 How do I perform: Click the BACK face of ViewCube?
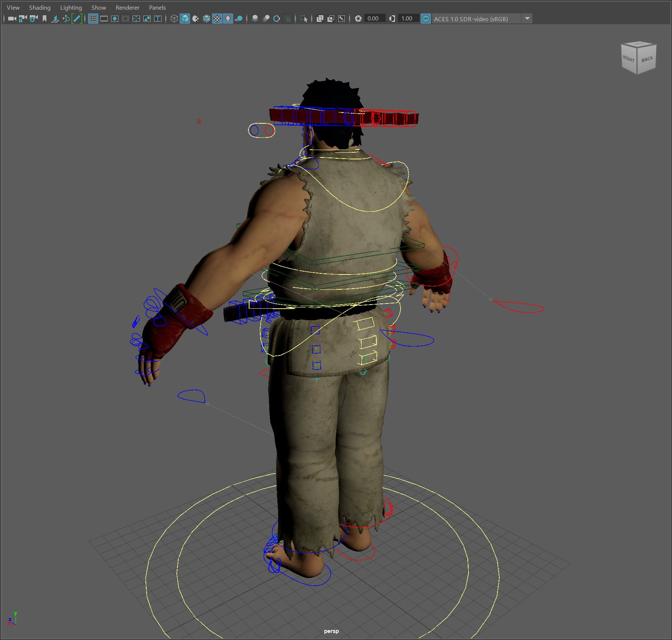pos(647,59)
